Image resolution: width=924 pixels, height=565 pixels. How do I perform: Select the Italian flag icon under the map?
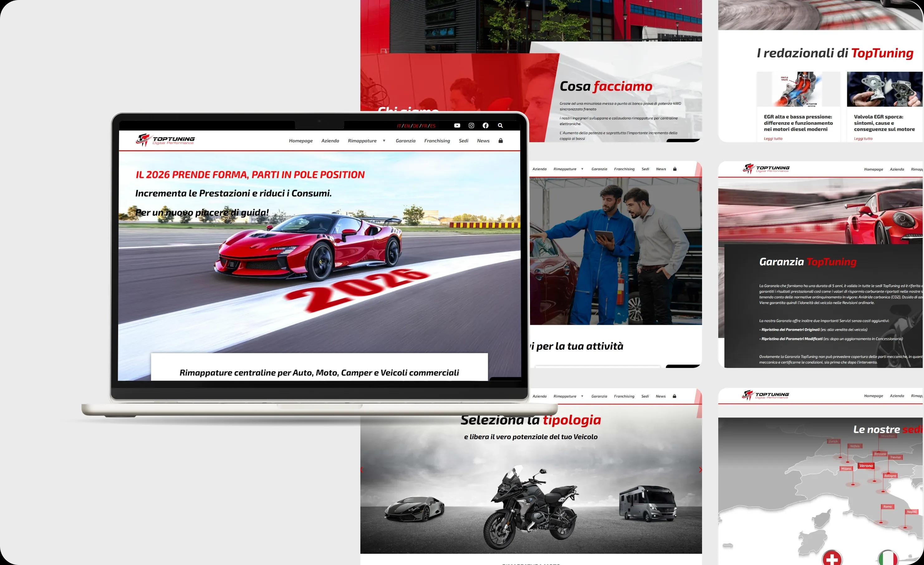pos(888,558)
